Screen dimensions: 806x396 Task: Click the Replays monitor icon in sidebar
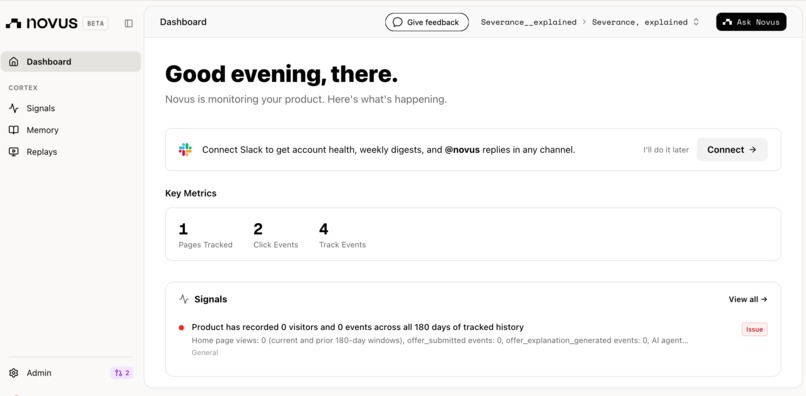[14, 152]
